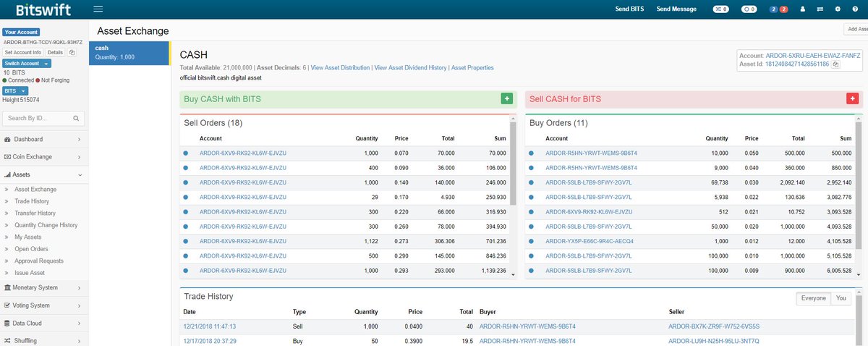This screenshot has height=346, width=868.
Task: Toggle Everyone filter in Trade History
Action: [814, 298]
